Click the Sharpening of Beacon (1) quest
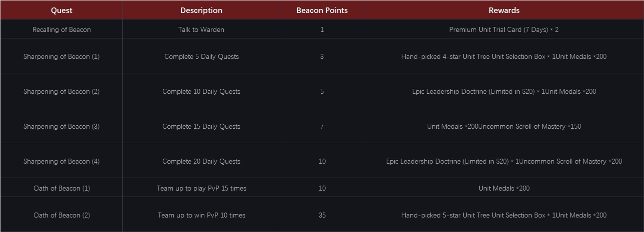 [61, 56]
